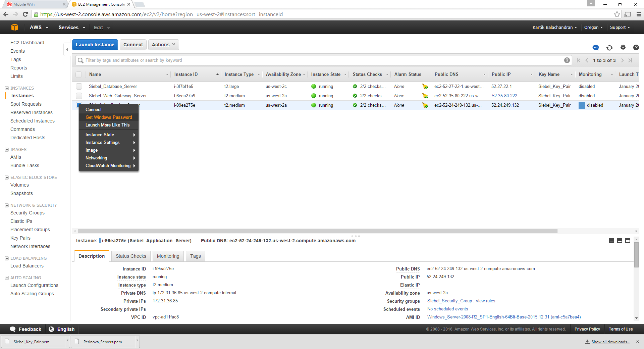Open the Services dropdown menu
Image resolution: width=644 pixels, height=349 pixels.
coord(72,28)
